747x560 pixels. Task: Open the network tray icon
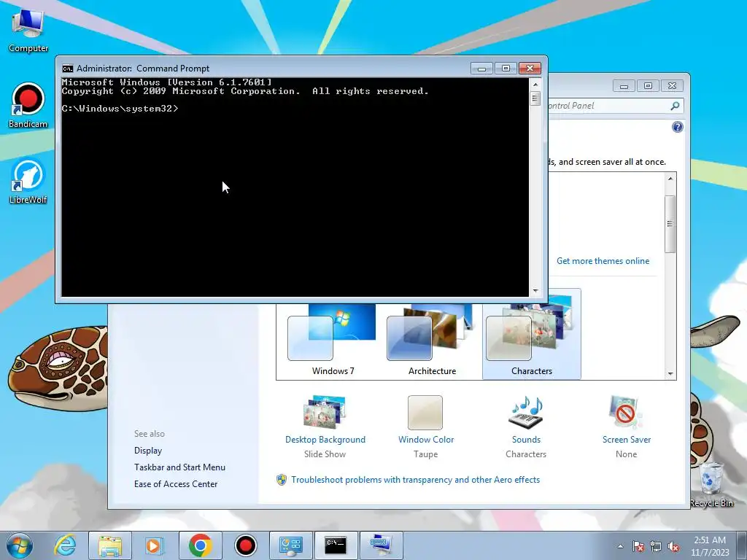point(656,546)
